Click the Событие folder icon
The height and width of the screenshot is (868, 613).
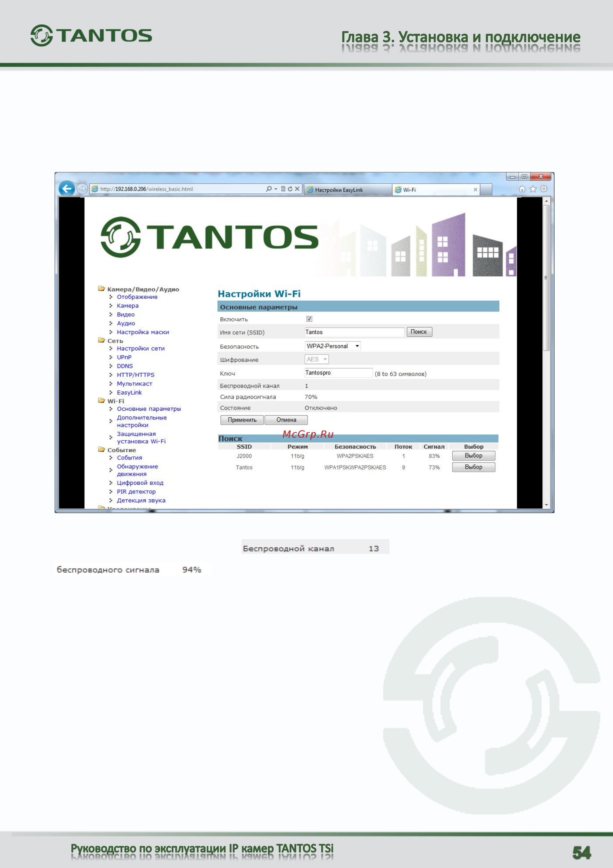click(x=101, y=449)
